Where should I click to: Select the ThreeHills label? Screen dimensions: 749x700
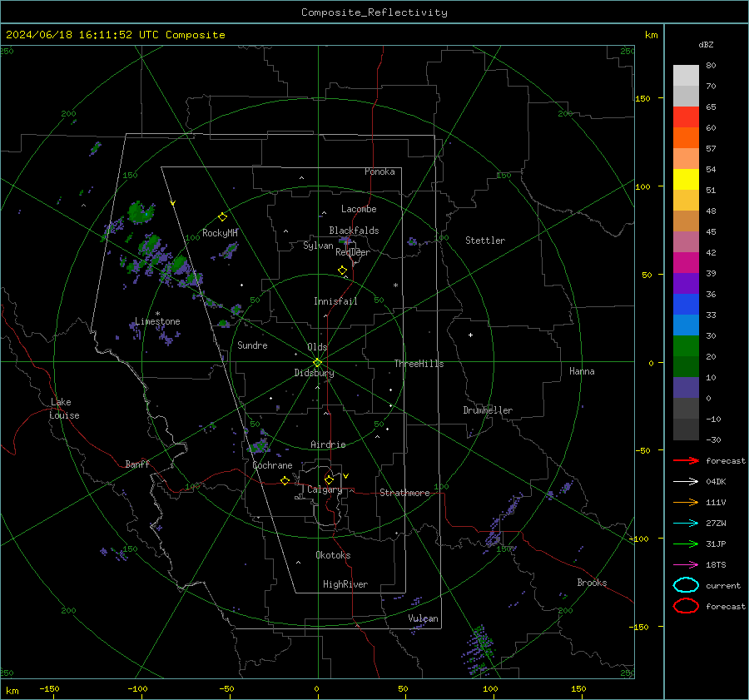click(419, 364)
